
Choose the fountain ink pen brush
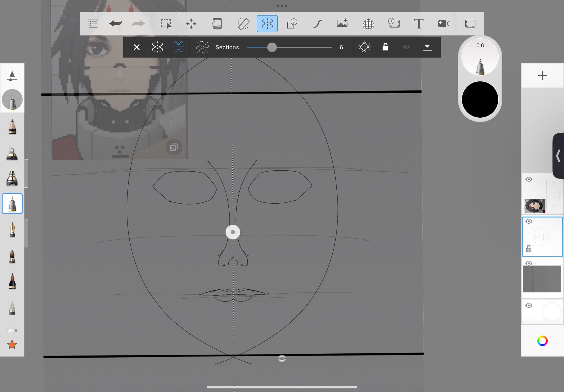coord(12,230)
